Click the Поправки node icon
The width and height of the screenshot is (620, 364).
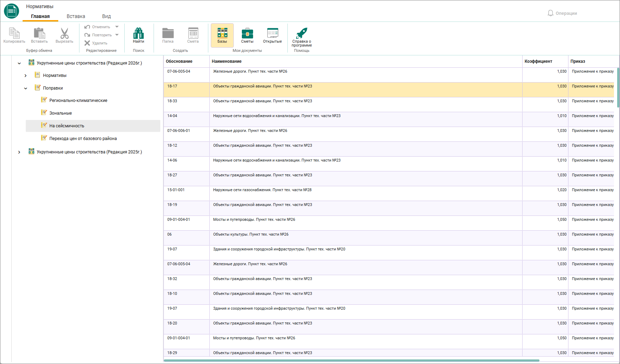tap(37, 87)
